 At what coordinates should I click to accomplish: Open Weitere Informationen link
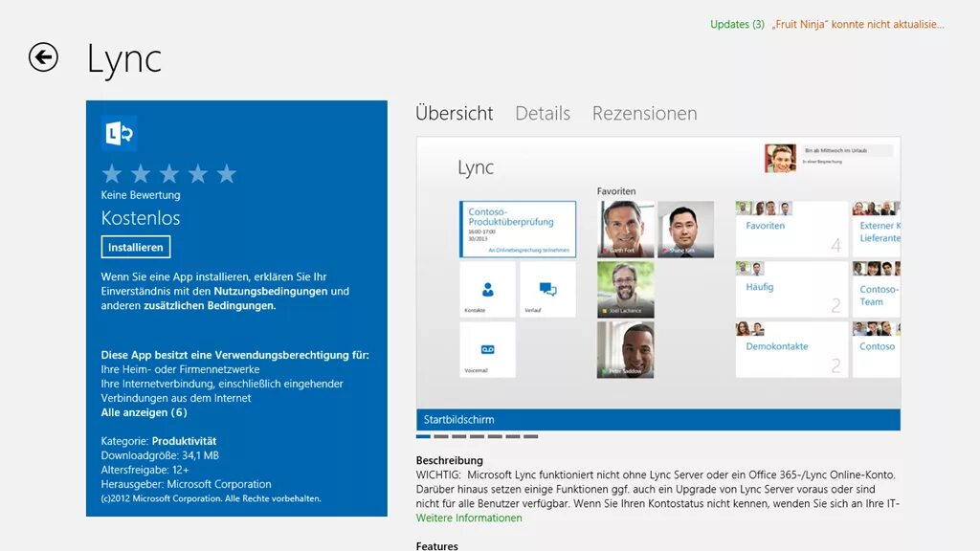click(469, 518)
